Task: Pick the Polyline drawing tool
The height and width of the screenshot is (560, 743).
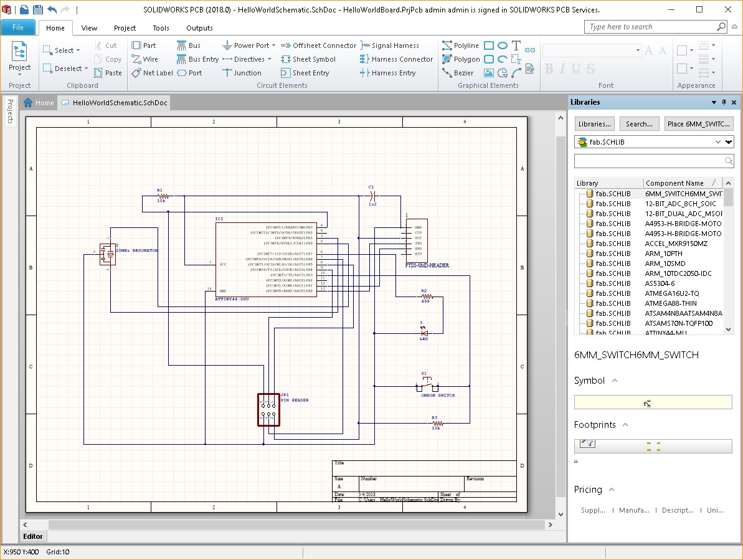Action: pyautogui.click(x=460, y=45)
